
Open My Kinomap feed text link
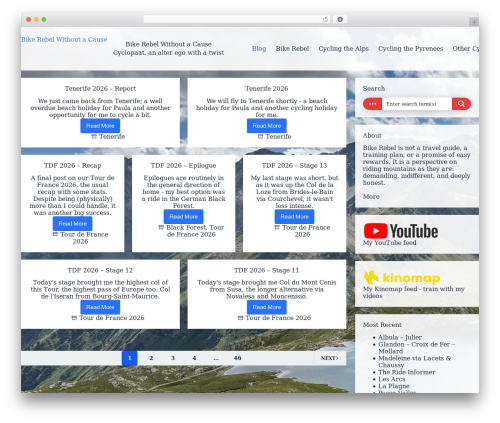pyautogui.click(x=413, y=292)
